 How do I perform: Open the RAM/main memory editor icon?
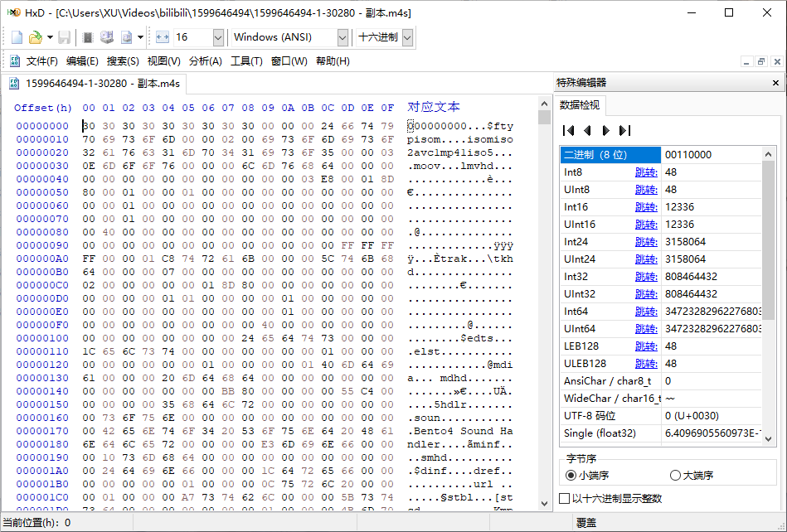click(88, 37)
